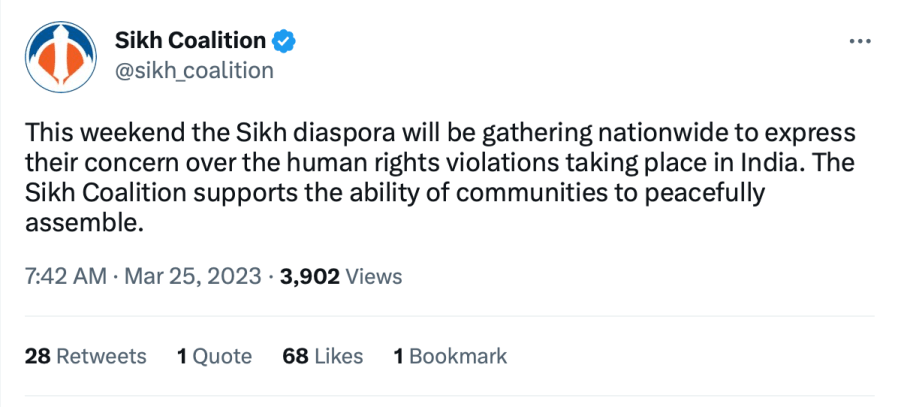Viewport: 898px width, 407px height.
Task: Open the 7:42 AM timestamp link
Action: coord(65,276)
